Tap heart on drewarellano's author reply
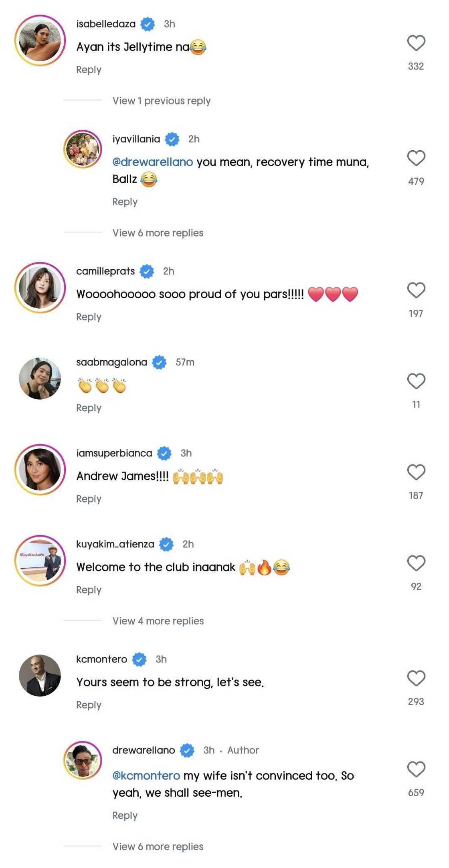The width and height of the screenshot is (449, 868). point(416,769)
